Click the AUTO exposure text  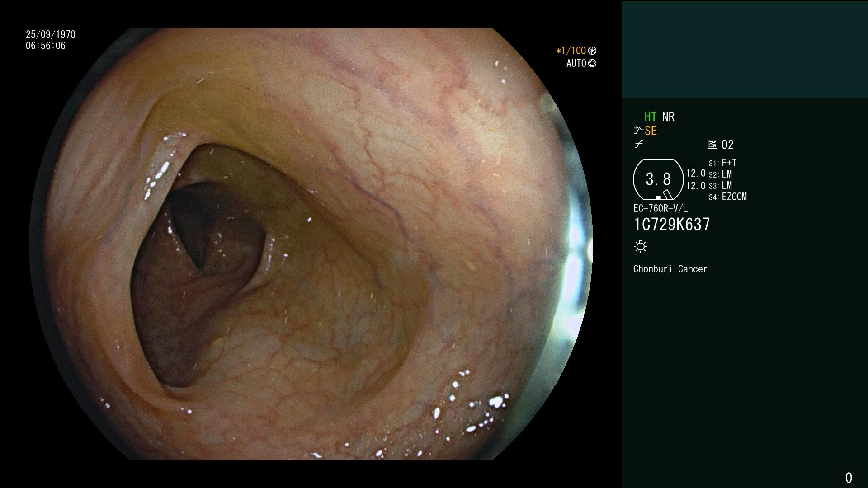pyautogui.click(x=576, y=63)
